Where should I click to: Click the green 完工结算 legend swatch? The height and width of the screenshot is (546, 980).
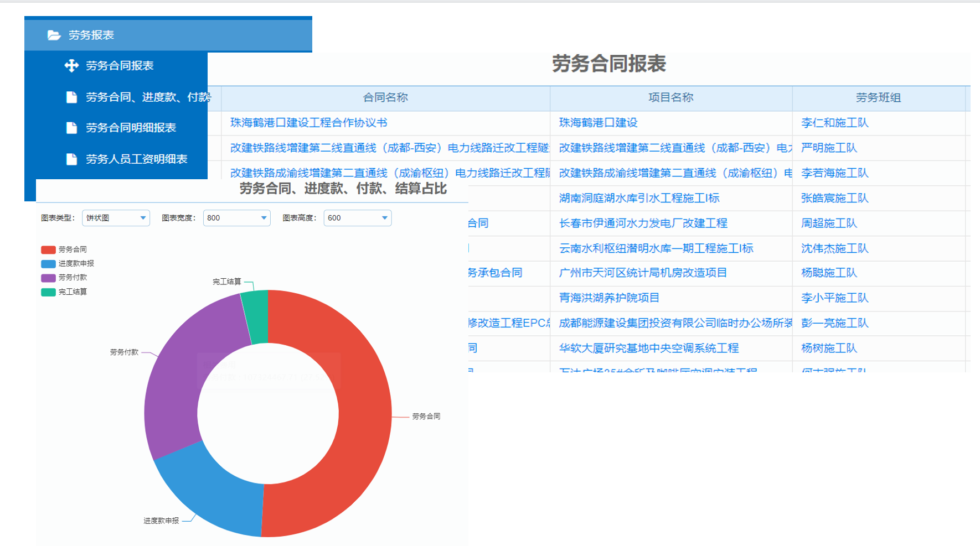click(48, 292)
